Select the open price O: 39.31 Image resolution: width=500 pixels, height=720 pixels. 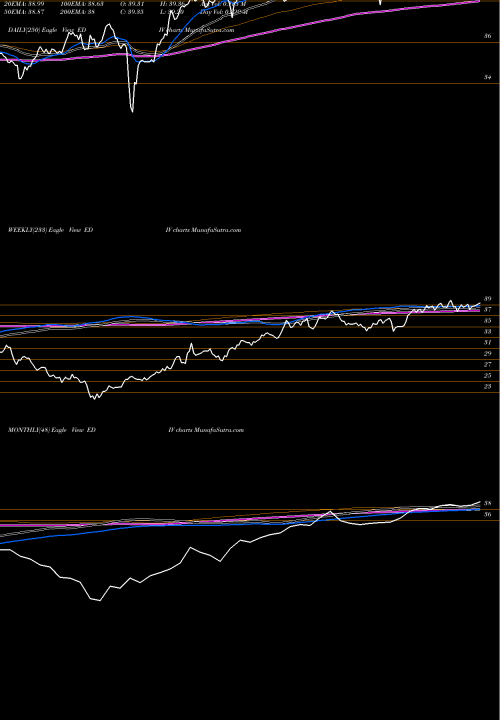click(134, 4)
